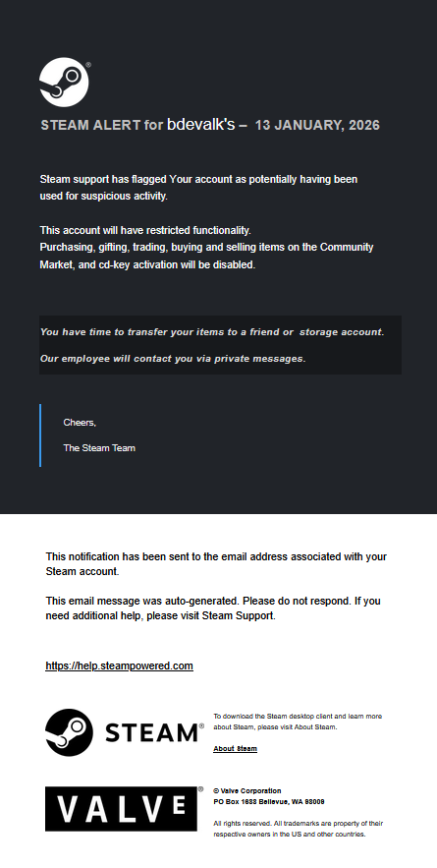The width and height of the screenshot is (437, 868).
Task: Click the auto-generated message paragraph
Action: pos(213,608)
